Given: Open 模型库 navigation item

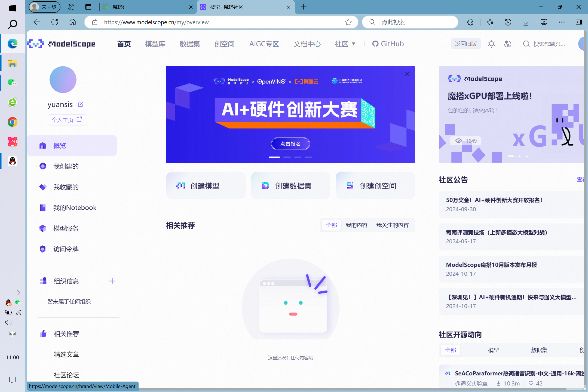Looking at the screenshot, I should (155, 44).
